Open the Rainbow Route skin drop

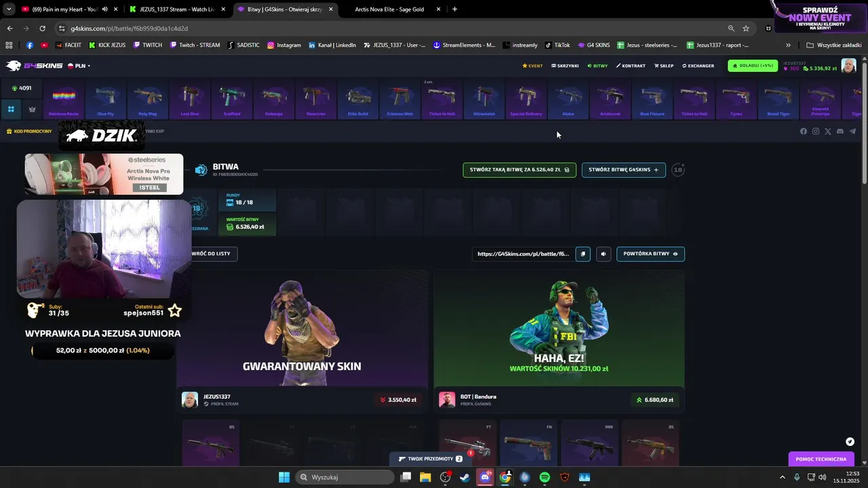(64, 100)
